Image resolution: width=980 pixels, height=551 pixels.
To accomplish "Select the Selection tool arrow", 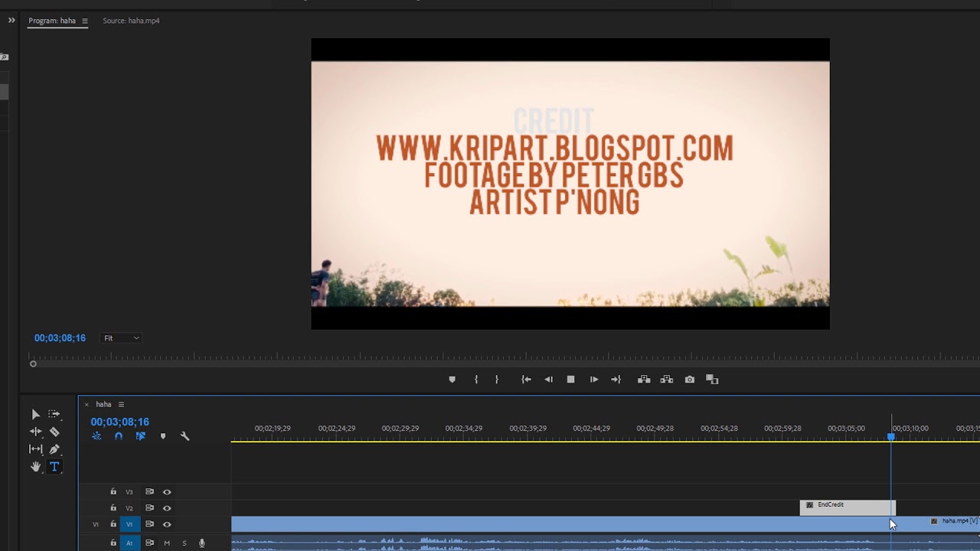I will pyautogui.click(x=35, y=414).
